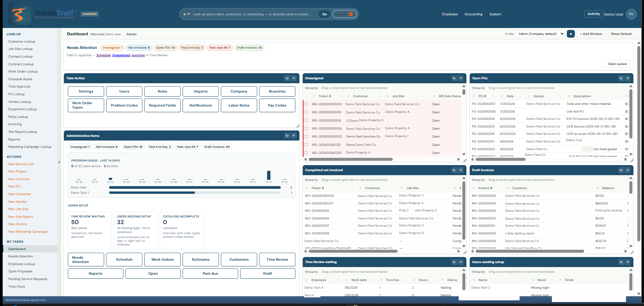Click the Invoice # column grip icon
This screenshot has width=644, height=306.
coord(474,188)
